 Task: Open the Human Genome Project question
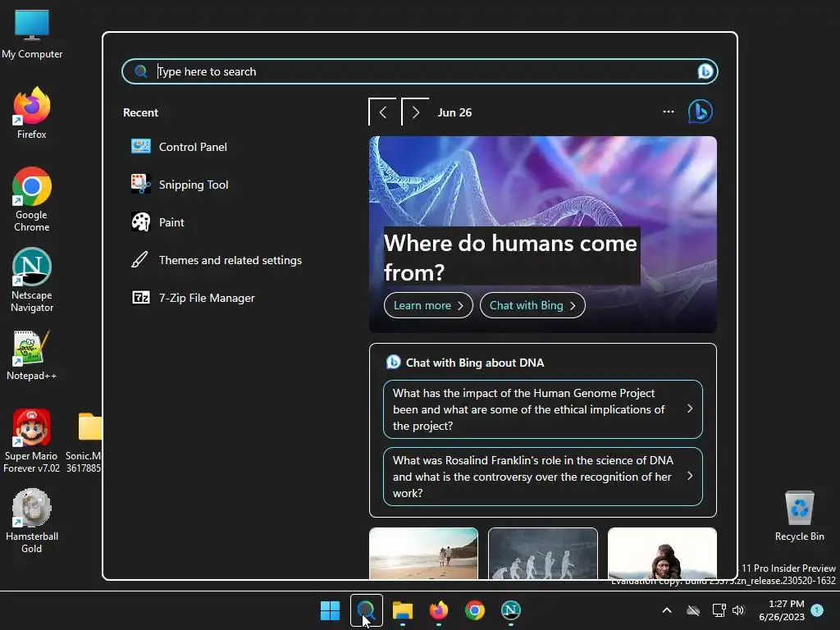543,409
